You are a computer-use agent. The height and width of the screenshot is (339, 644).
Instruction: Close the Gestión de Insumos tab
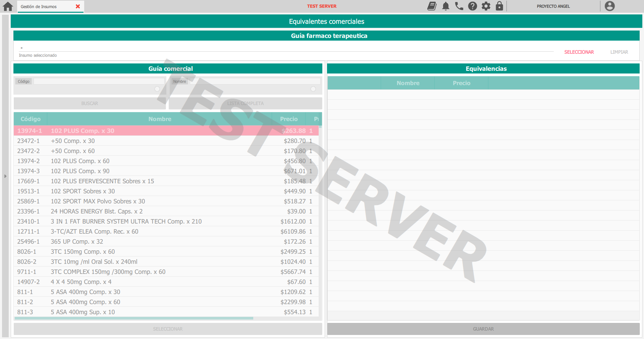(78, 6)
